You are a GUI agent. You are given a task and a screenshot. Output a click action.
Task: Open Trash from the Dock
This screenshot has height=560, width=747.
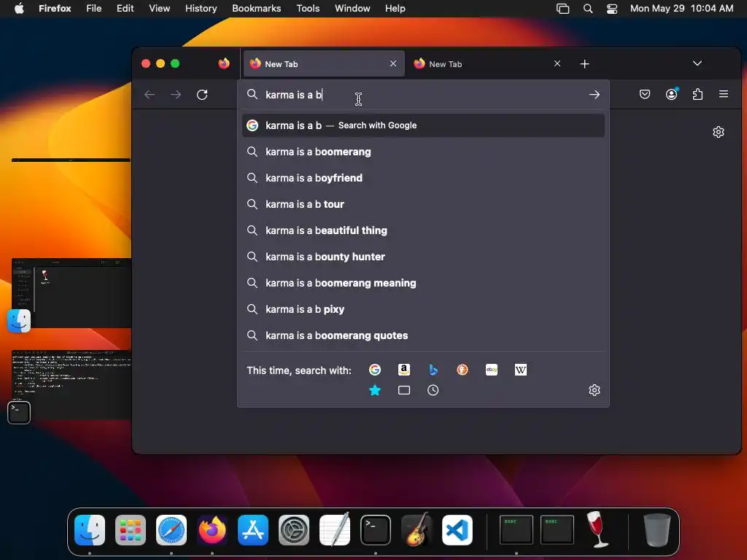click(x=657, y=529)
